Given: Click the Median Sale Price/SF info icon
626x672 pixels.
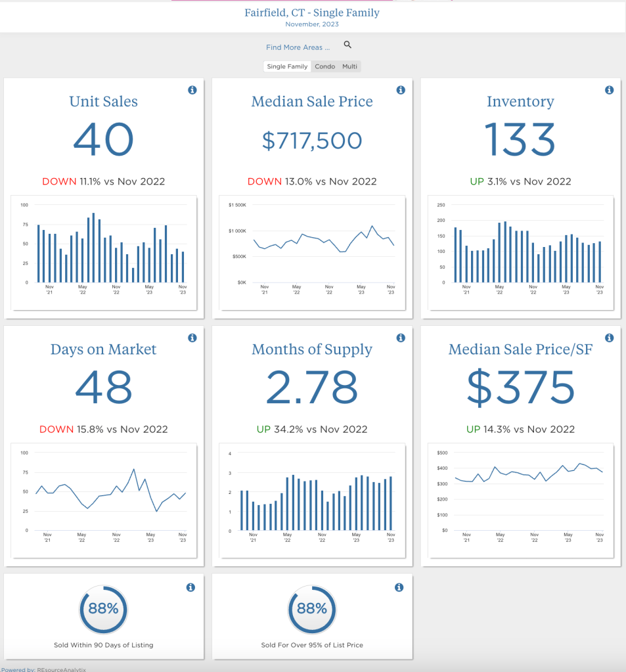Looking at the screenshot, I should click(x=609, y=338).
